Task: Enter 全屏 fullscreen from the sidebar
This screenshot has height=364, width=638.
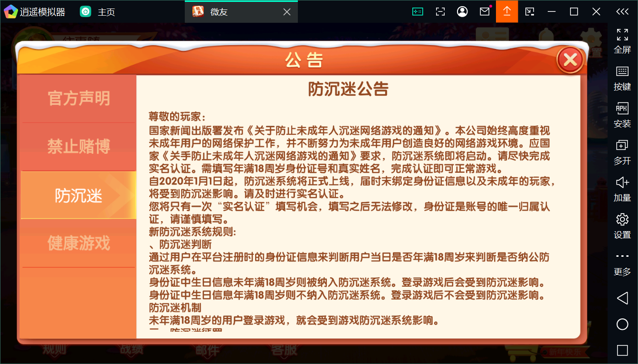Action: tap(622, 40)
